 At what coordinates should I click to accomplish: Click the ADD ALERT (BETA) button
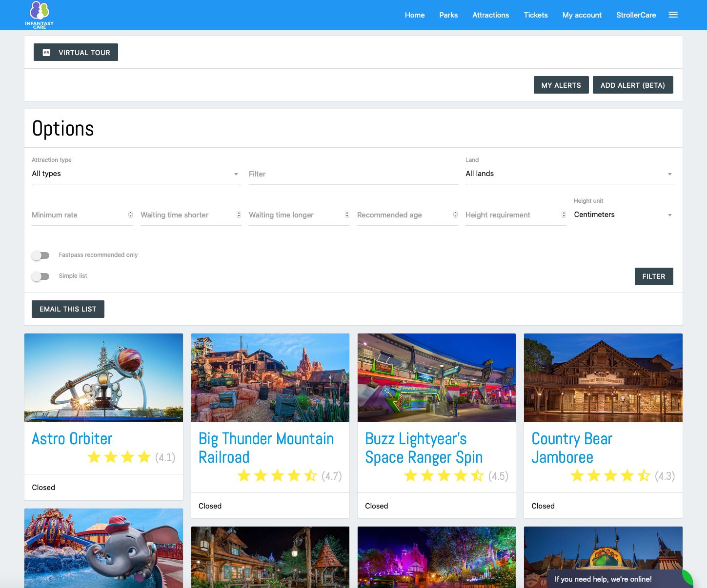632,85
